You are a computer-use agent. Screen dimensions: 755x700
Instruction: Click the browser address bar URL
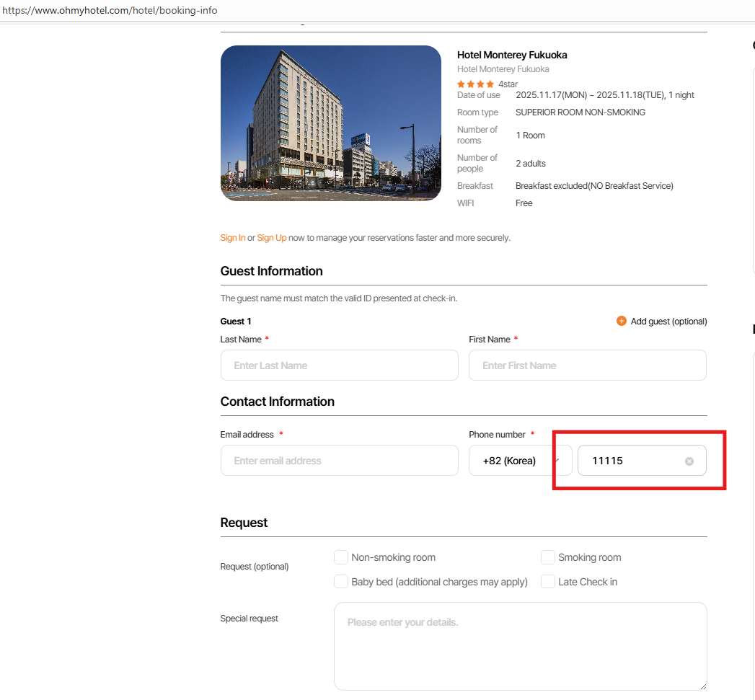(x=110, y=11)
